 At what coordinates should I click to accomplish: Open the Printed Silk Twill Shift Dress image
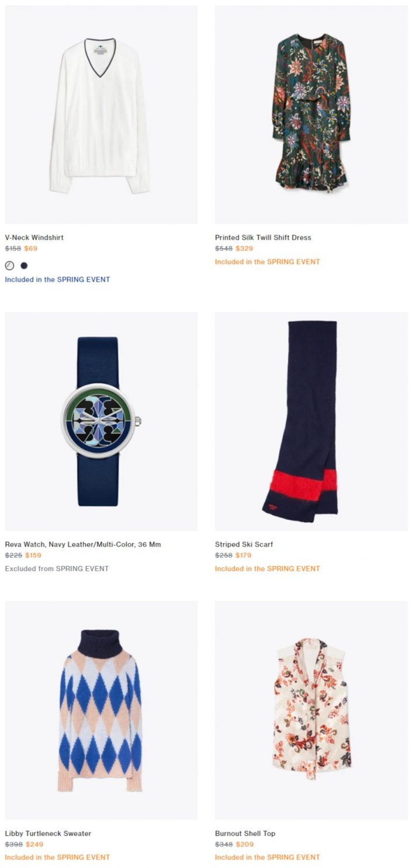pyautogui.click(x=311, y=114)
